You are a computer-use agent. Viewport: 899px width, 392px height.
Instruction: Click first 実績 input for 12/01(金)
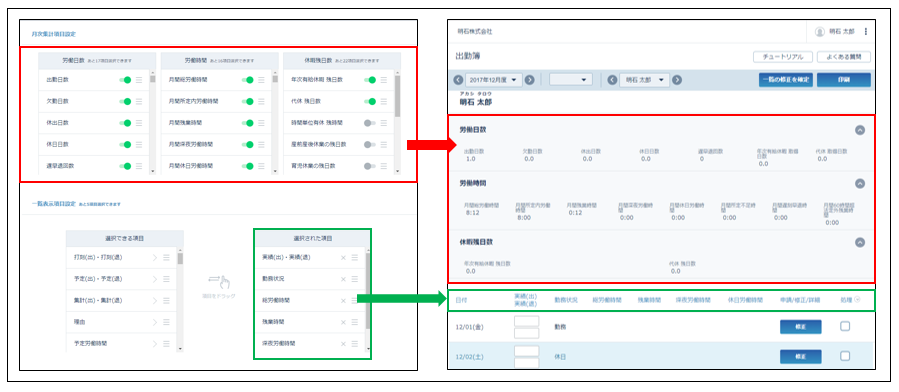[x=526, y=321]
